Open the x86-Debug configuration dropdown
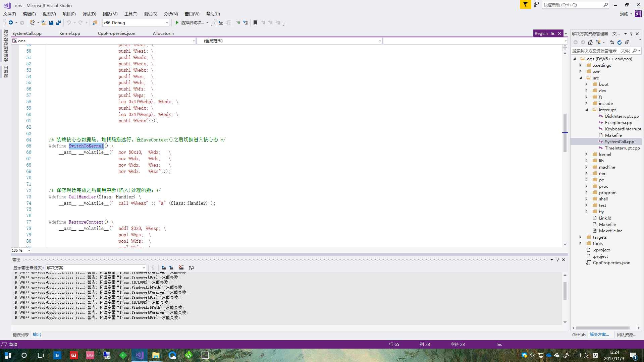 (167, 23)
